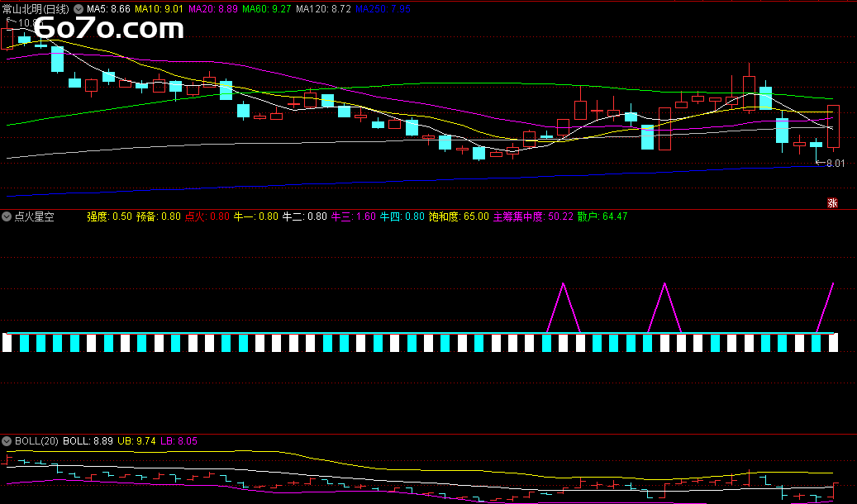Select the MA20: 8.89 label
Screen dimensions: 857x504
[212, 9]
